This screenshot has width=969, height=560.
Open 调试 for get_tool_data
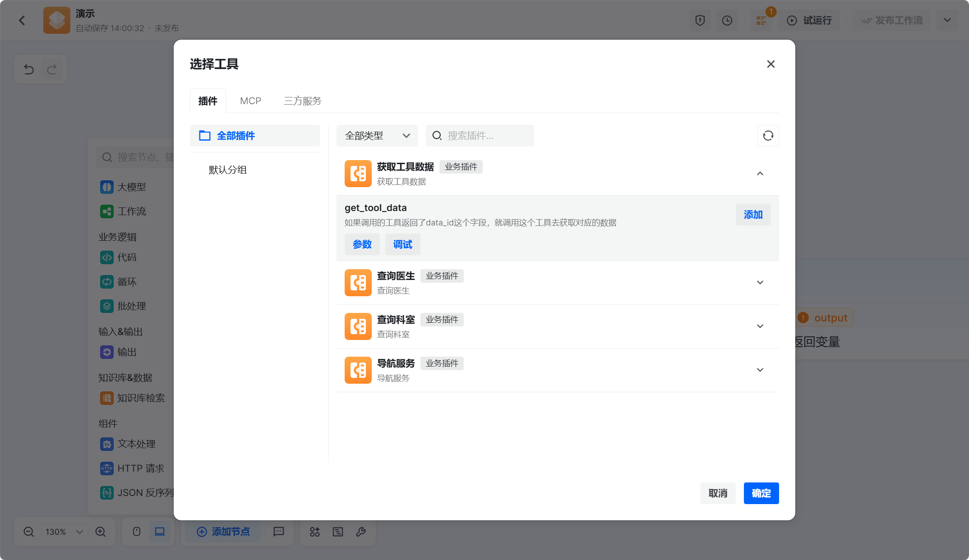tap(402, 244)
